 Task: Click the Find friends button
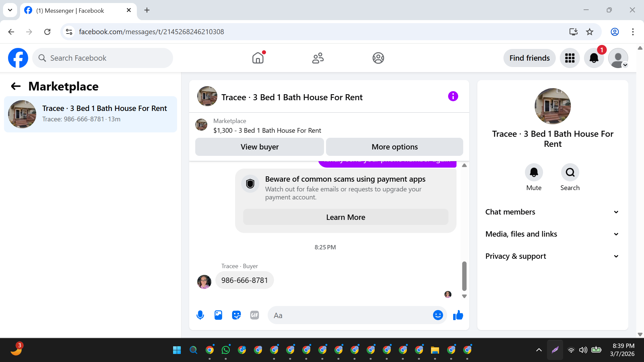pyautogui.click(x=529, y=58)
